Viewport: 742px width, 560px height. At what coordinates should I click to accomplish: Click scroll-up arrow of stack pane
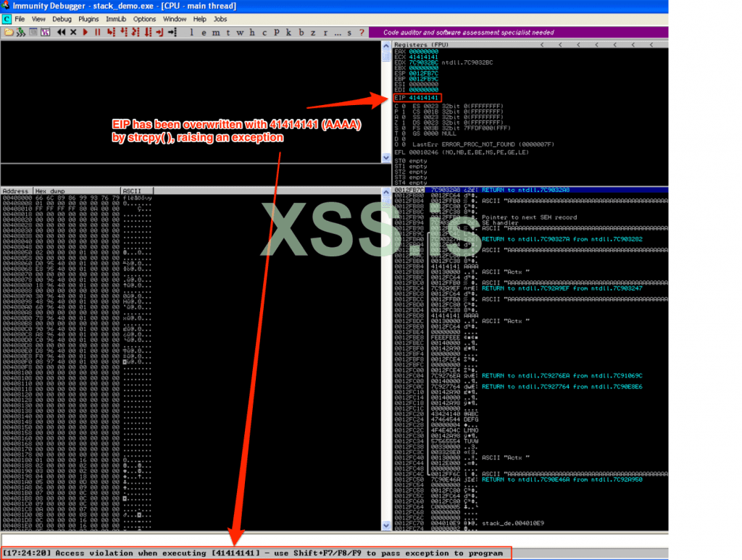386,192
